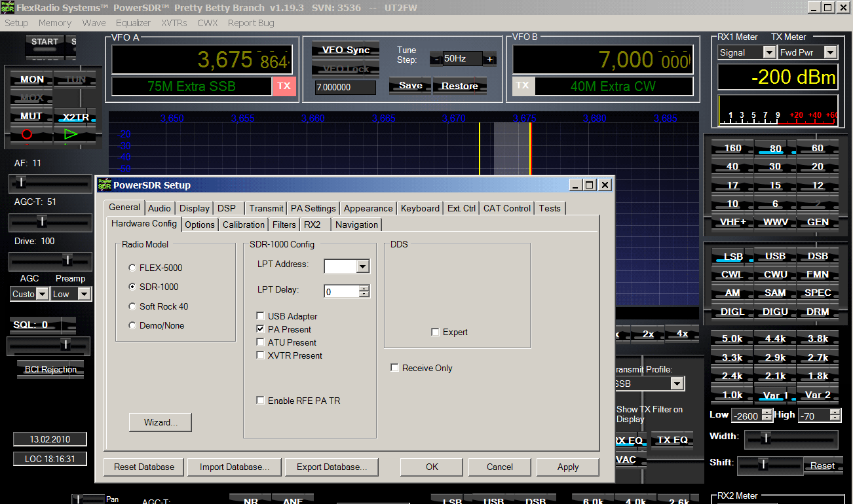Screen dimensions: 853x504
Task: Click the plus tune step button
Action: coord(489,59)
